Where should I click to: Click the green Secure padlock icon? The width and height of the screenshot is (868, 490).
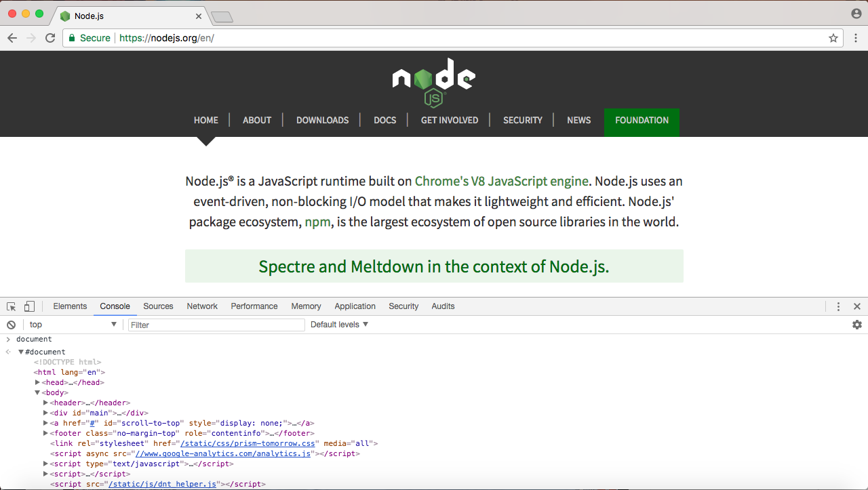(71, 38)
